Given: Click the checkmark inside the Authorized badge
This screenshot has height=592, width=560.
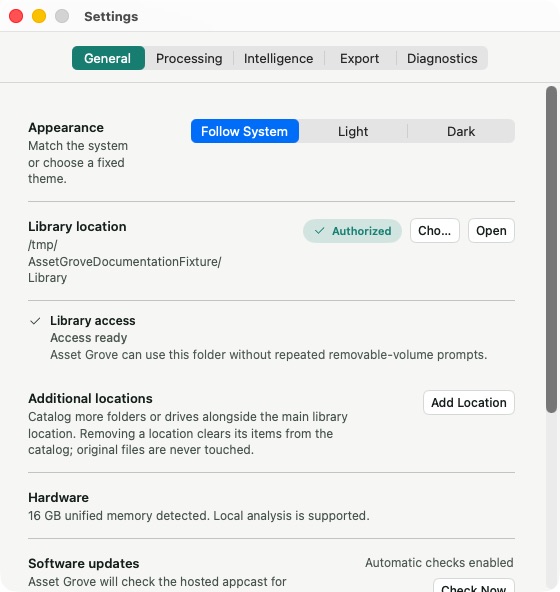Looking at the screenshot, I should pyautogui.click(x=319, y=231).
